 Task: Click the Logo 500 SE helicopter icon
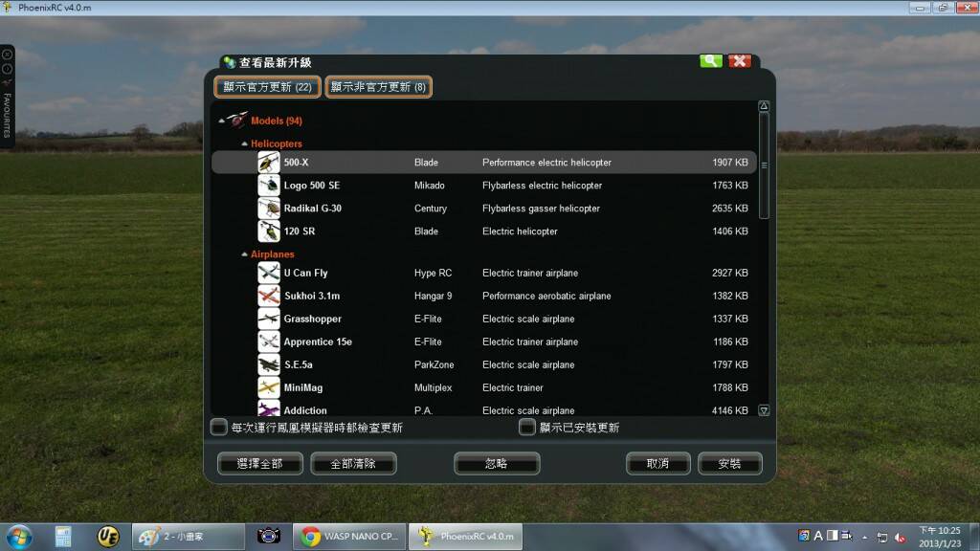(269, 186)
